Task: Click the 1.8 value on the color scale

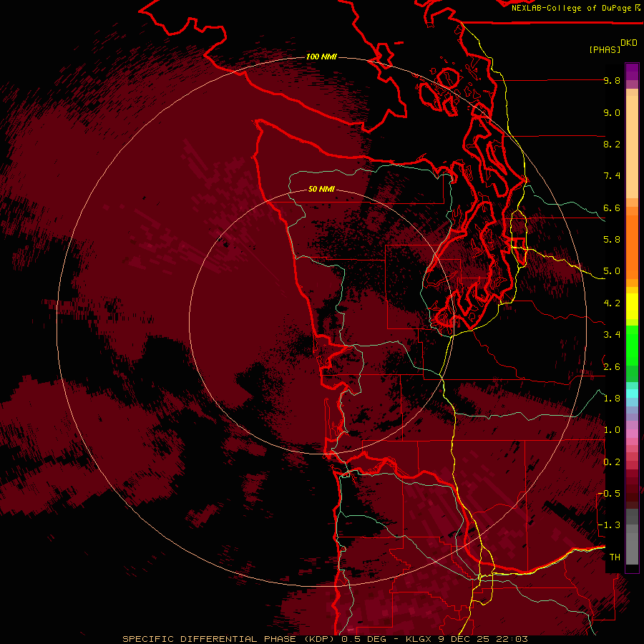Action: pyautogui.click(x=612, y=399)
